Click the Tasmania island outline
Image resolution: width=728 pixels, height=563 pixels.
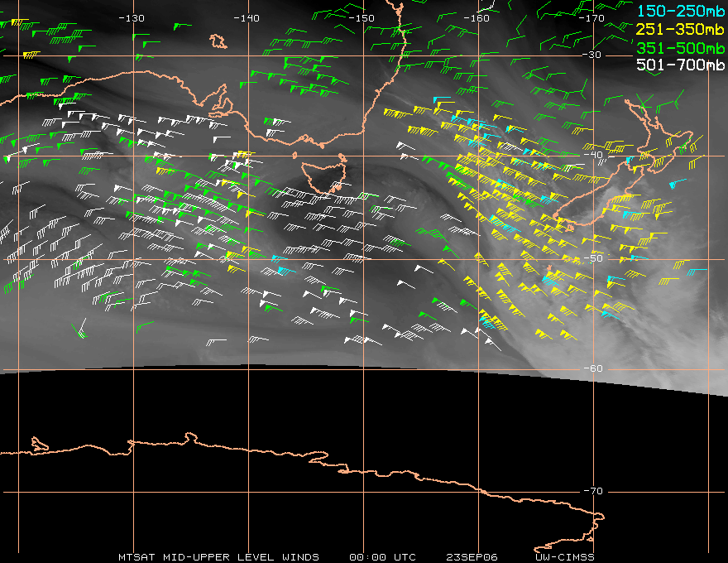(324, 176)
